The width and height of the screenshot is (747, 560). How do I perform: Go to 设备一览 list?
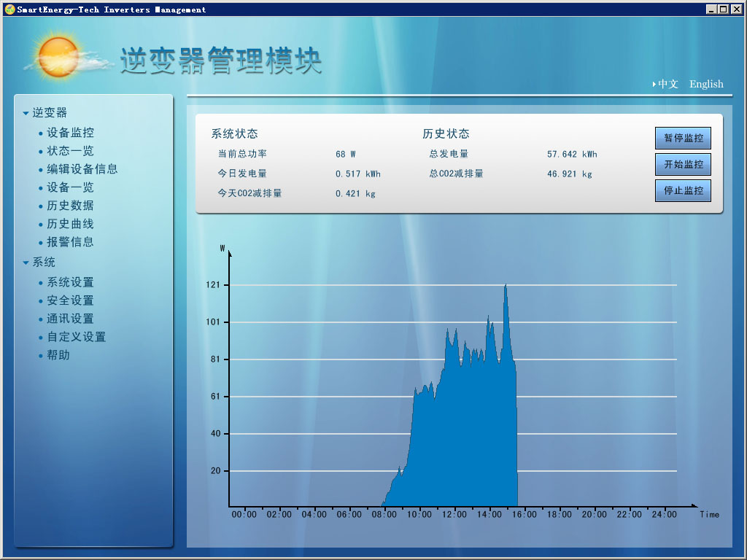click(70, 187)
